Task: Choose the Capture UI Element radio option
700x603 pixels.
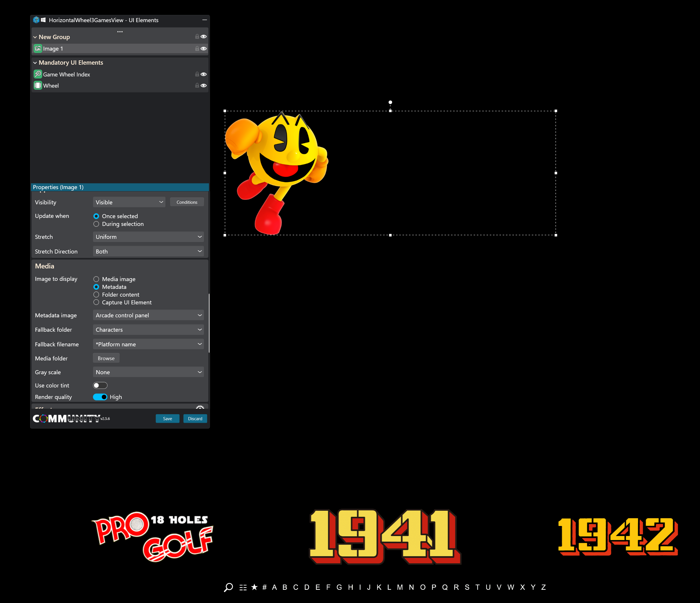Action: click(x=96, y=303)
